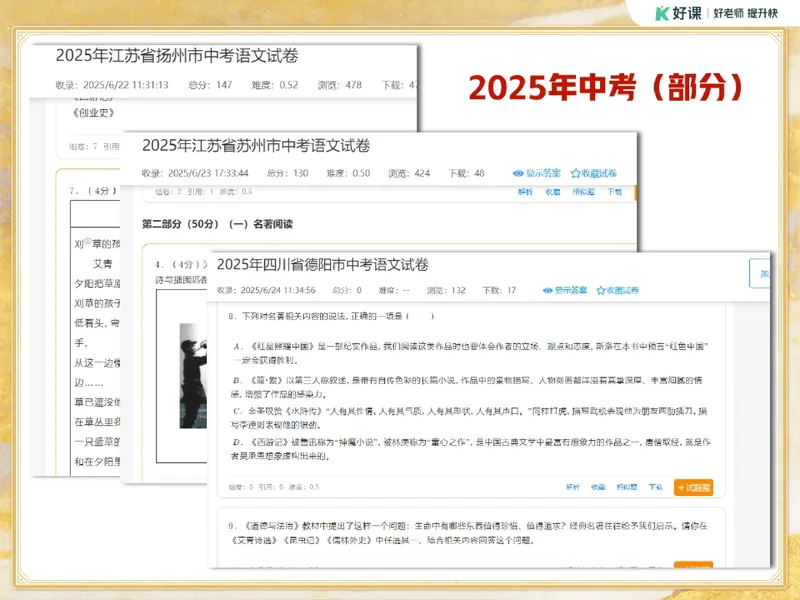Open 解析 link in the Suzhou panel

tap(524, 192)
